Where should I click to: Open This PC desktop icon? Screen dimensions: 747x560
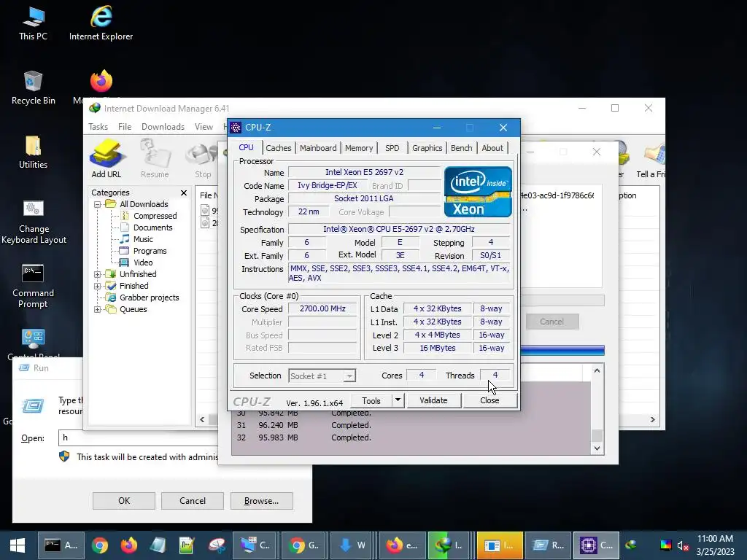click(33, 24)
